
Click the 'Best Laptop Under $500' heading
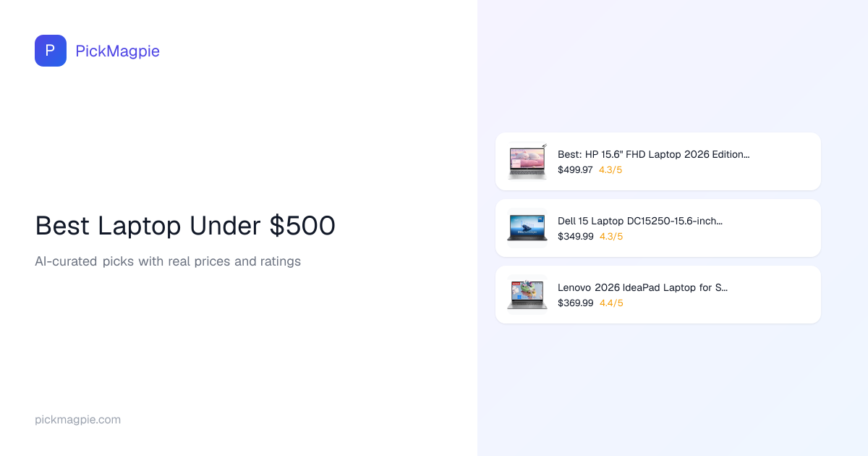pyautogui.click(x=185, y=226)
